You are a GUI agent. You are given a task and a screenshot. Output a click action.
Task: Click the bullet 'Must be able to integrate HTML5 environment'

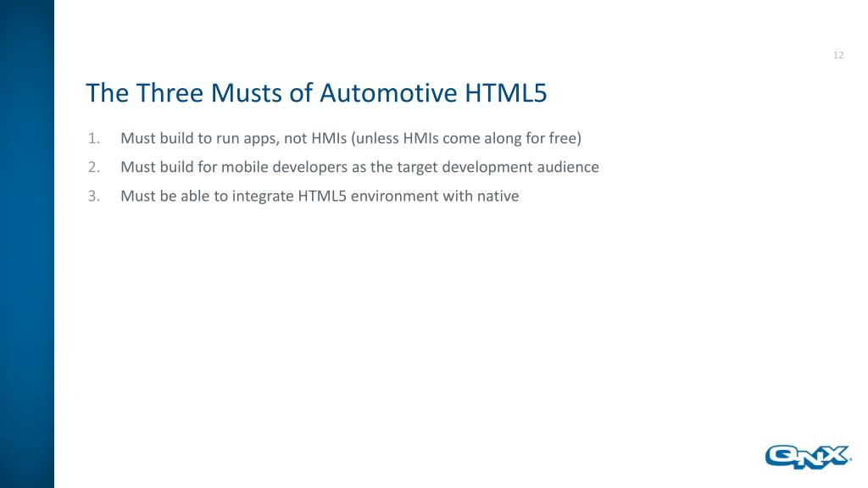[x=320, y=196]
